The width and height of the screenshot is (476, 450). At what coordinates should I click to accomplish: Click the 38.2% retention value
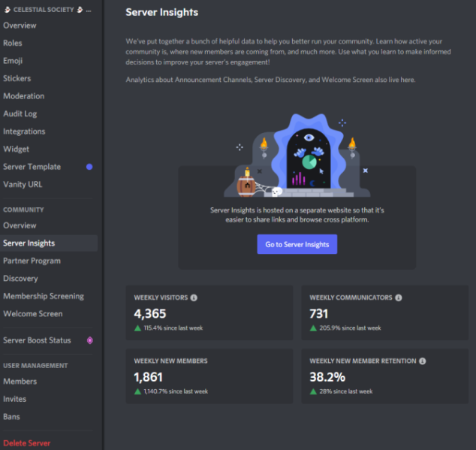coord(327,377)
